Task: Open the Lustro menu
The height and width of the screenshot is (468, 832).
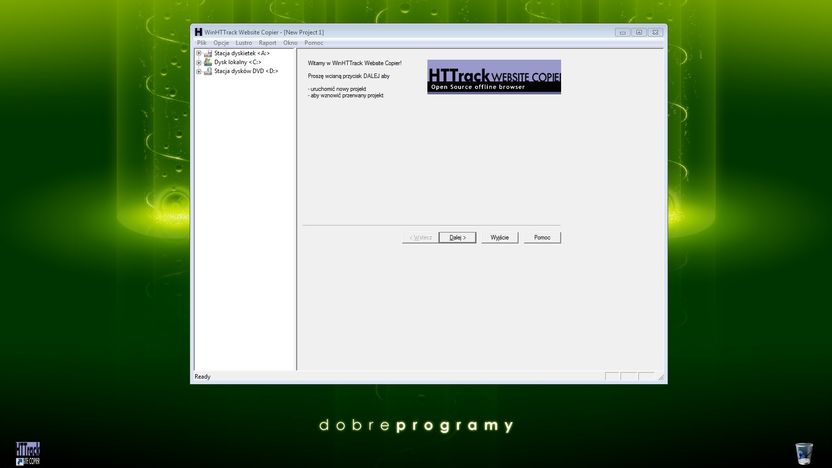Action: (x=244, y=43)
